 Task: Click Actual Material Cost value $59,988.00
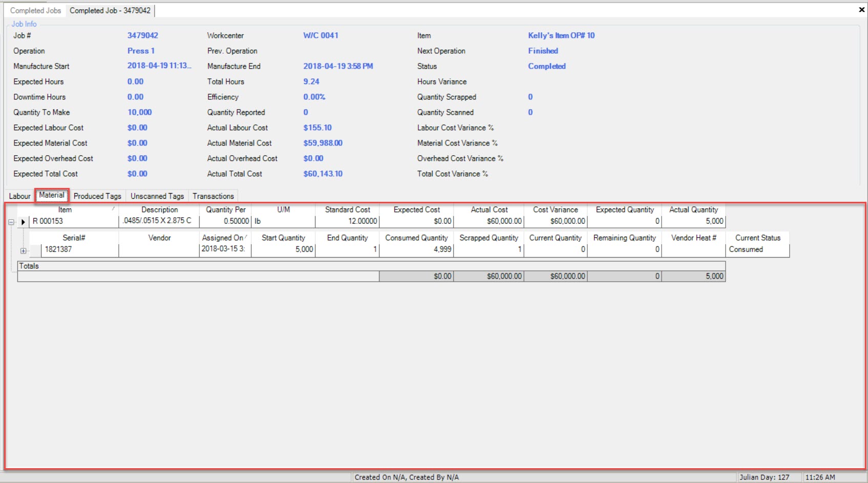tap(323, 143)
